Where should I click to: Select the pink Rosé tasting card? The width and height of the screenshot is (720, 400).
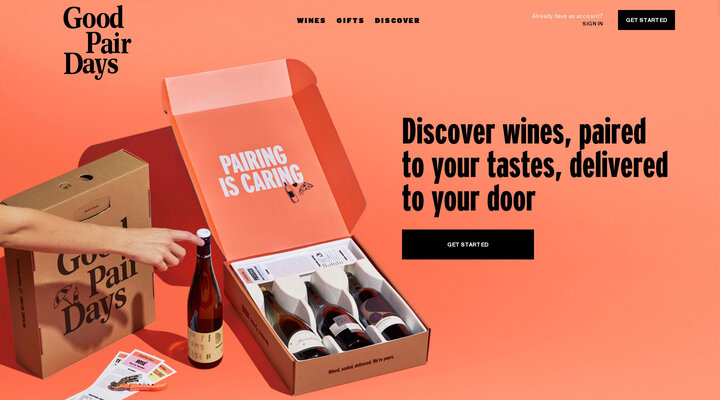click(x=142, y=362)
